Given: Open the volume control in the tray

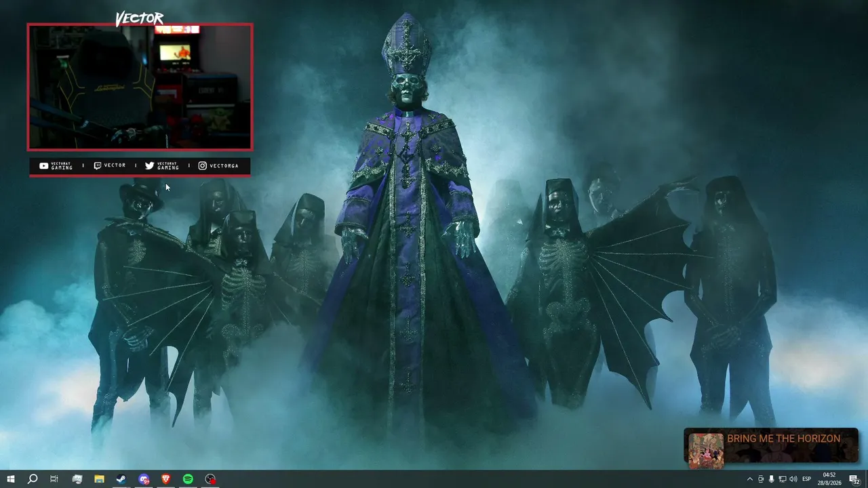Looking at the screenshot, I should click(x=793, y=479).
